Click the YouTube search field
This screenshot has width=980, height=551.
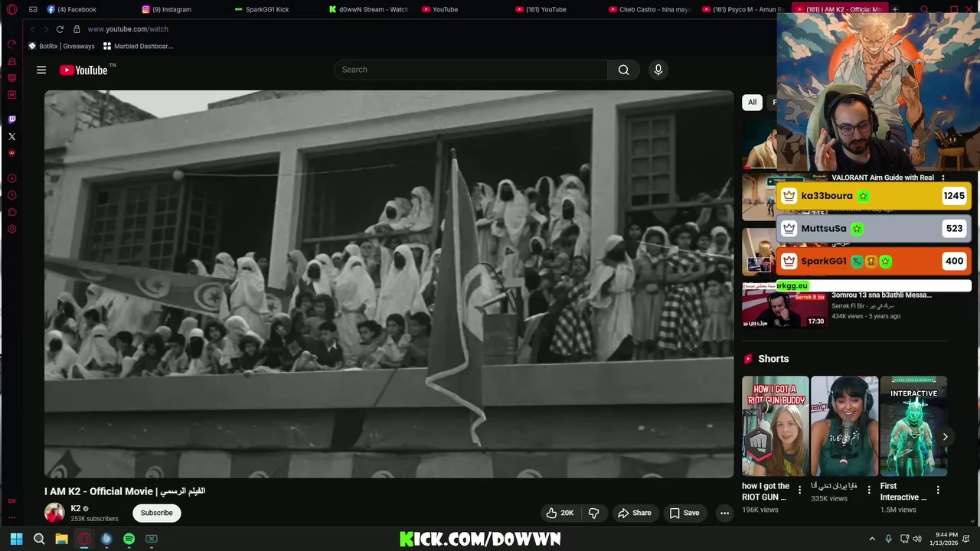pyautogui.click(x=471, y=70)
